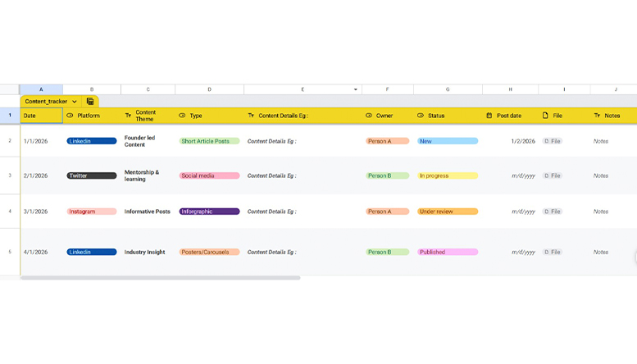The height and width of the screenshot is (364, 637).
Task: Click the Content Details text type icon
Action: click(251, 116)
